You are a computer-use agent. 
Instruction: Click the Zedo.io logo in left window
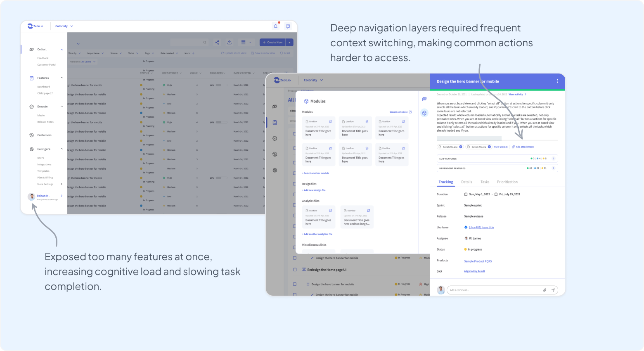point(35,26)
